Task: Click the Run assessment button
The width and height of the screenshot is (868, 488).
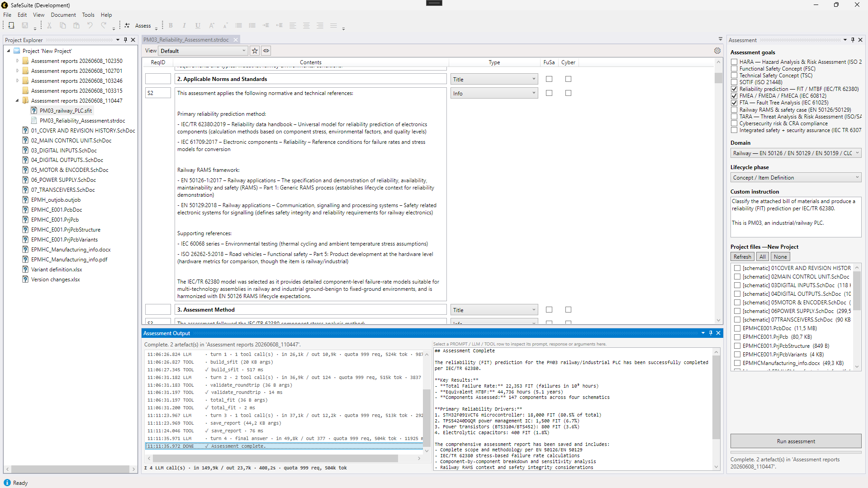Action: pos(796,441)
